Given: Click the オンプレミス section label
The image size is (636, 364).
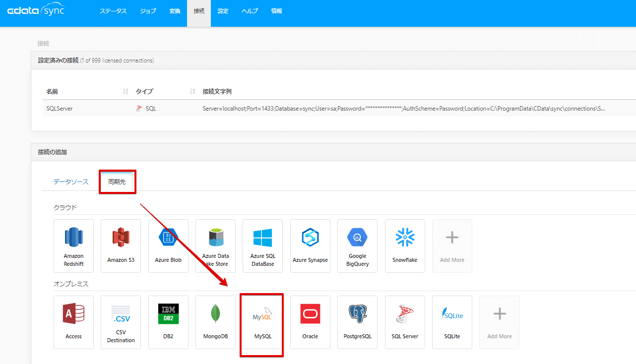Looking at the screenshot, I should pyautogui.click(x=70, y=284).
